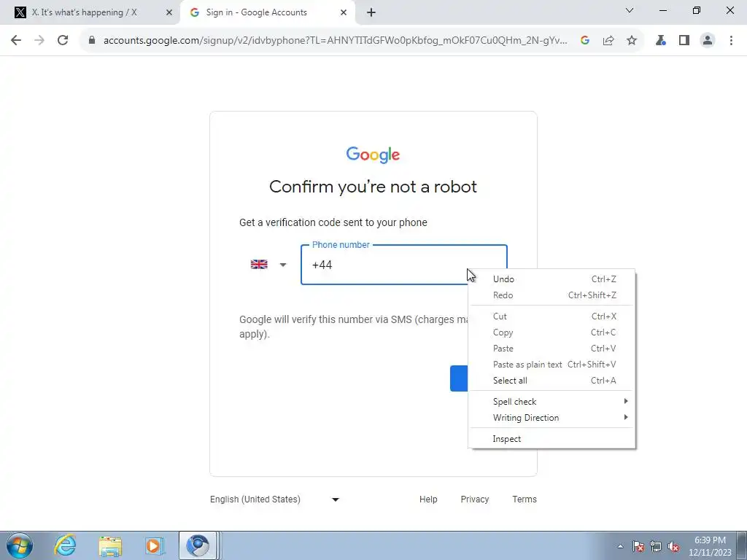Open the share page icon

(x=608, y=41)
